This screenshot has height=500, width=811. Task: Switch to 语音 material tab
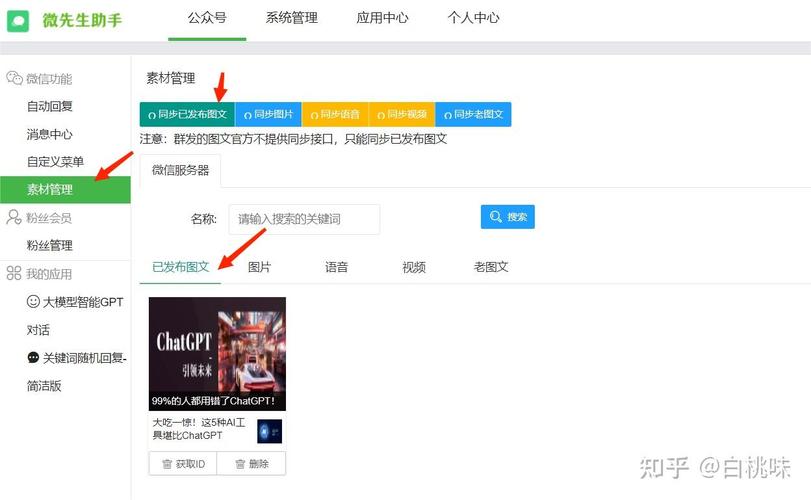point(336,267)
